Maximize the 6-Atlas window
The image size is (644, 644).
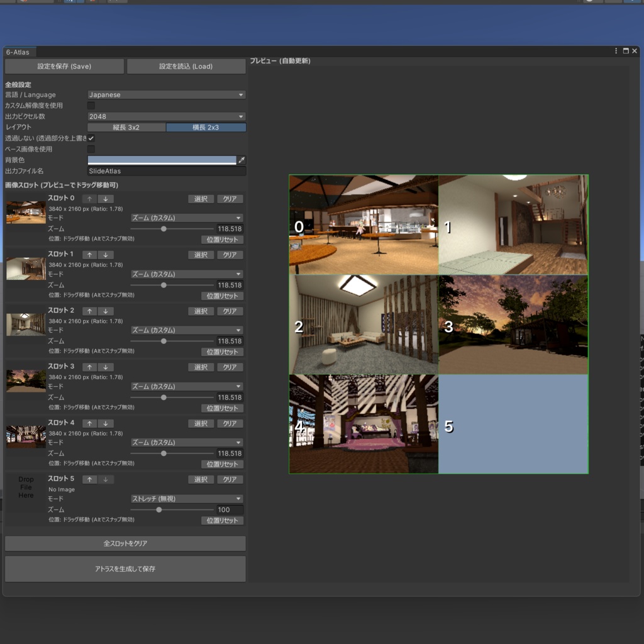626,51
